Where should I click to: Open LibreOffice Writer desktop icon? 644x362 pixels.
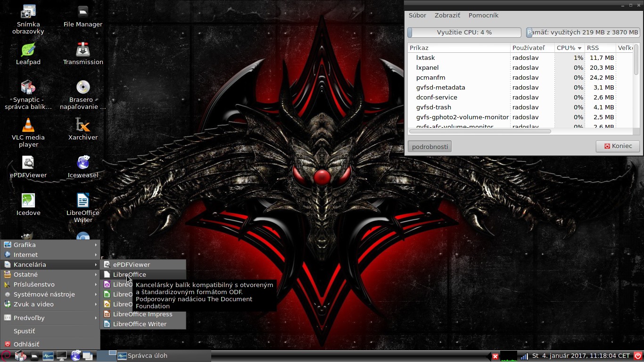click(83, 208)
